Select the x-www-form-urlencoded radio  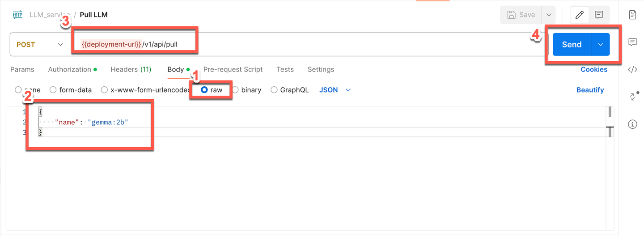104,90
